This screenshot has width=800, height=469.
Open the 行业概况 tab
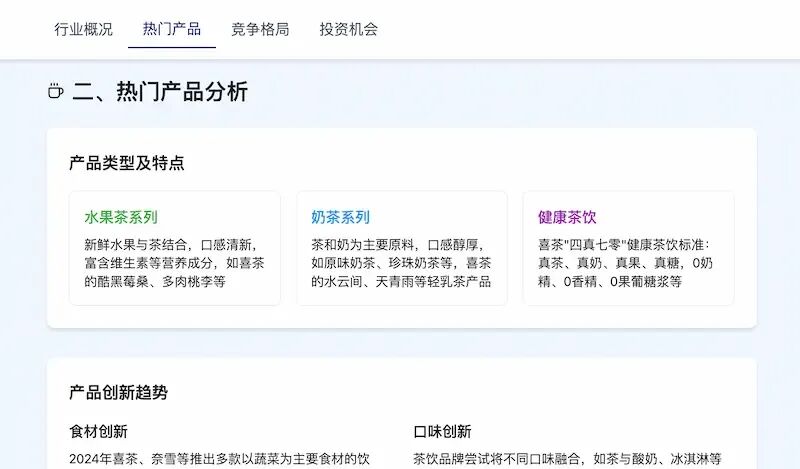(x=84, y=29)
